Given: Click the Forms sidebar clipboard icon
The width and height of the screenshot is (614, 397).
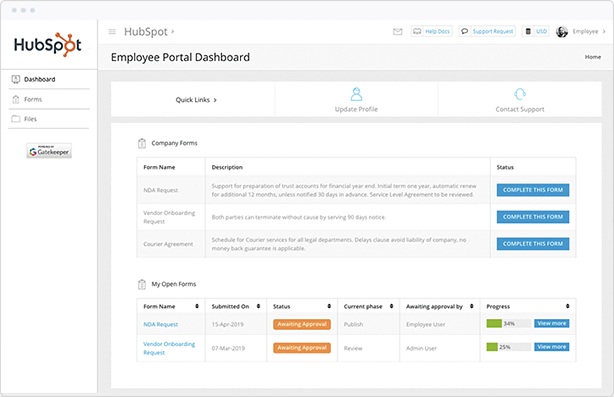Looking at the screenshot, I should [x=16, y=99].
